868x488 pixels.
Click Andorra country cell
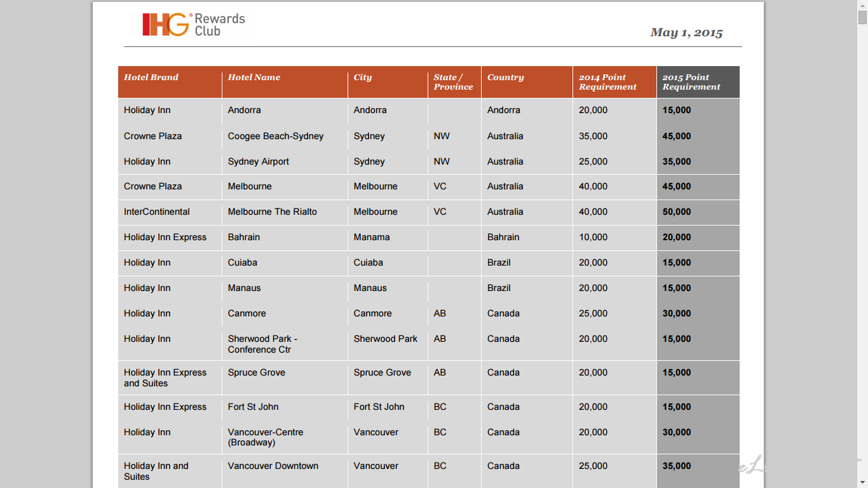[504, 110]
